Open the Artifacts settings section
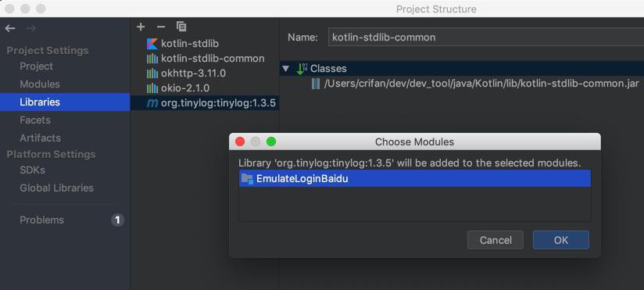 [41, 138]
